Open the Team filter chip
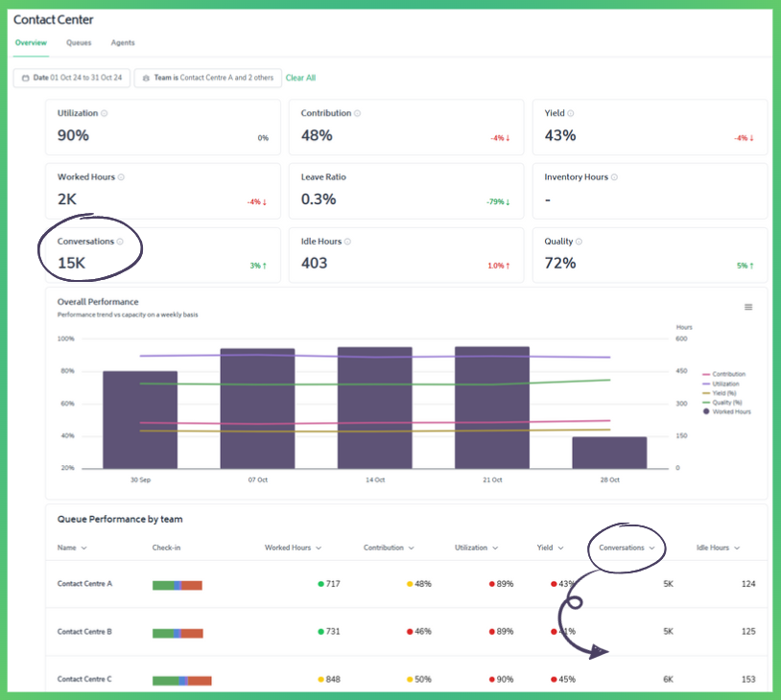 click(x=207, y=78)
